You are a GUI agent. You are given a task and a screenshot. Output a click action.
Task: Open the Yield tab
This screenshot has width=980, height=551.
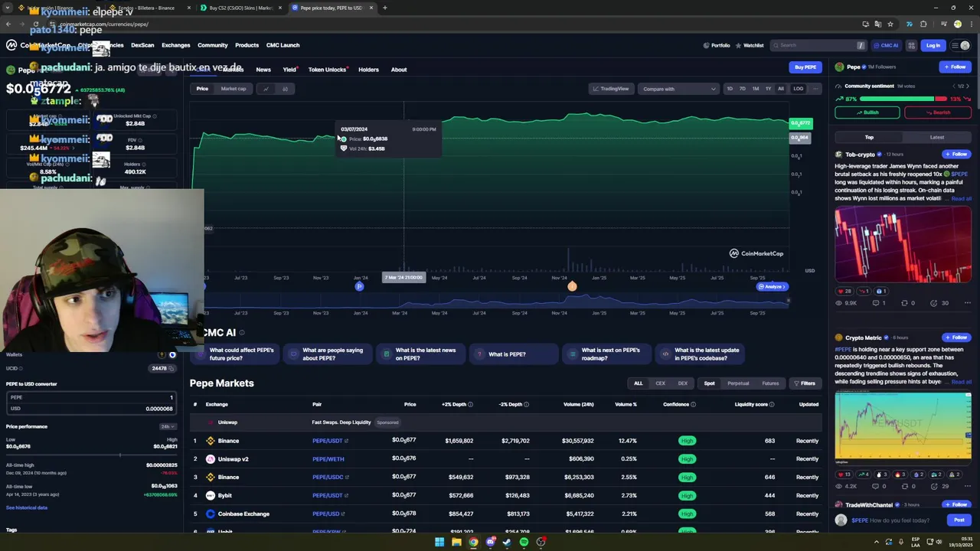tap(289, 70)
